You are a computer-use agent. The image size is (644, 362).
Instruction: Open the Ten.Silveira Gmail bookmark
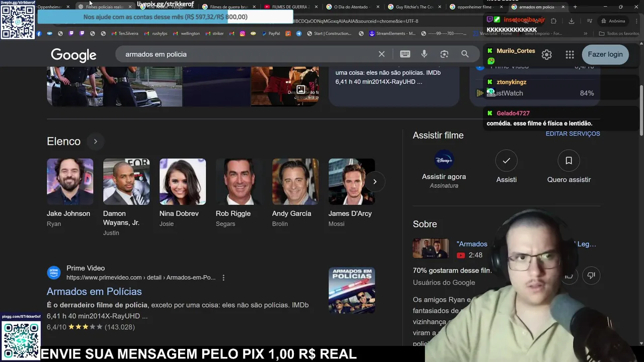125,34
